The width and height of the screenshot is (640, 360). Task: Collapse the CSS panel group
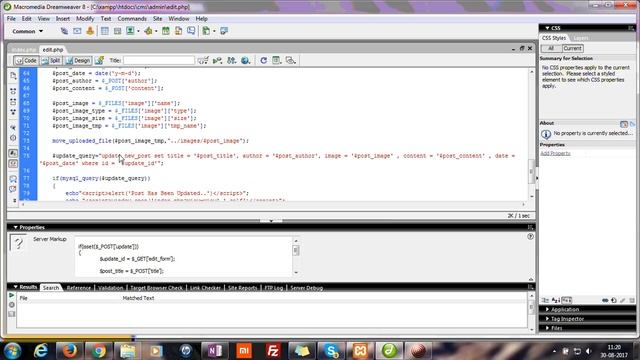click(547, 28)
